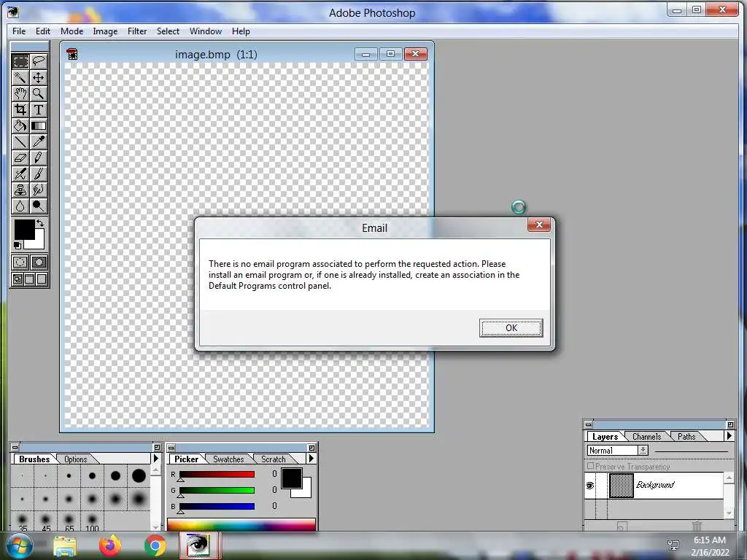Select the Move tool
The image size is (747, 560).
39,77
